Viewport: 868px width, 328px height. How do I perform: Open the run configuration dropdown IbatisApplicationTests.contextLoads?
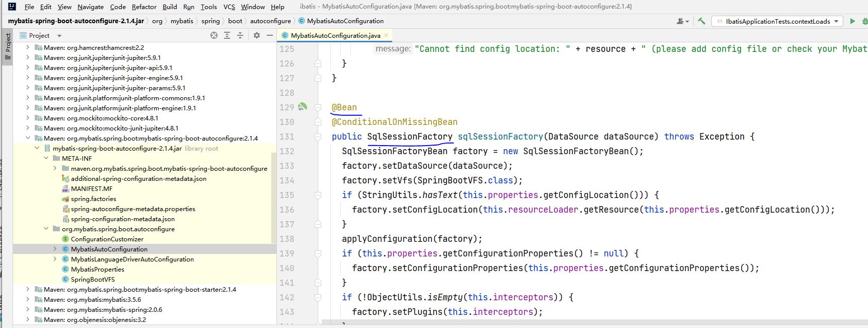point(777,21)
